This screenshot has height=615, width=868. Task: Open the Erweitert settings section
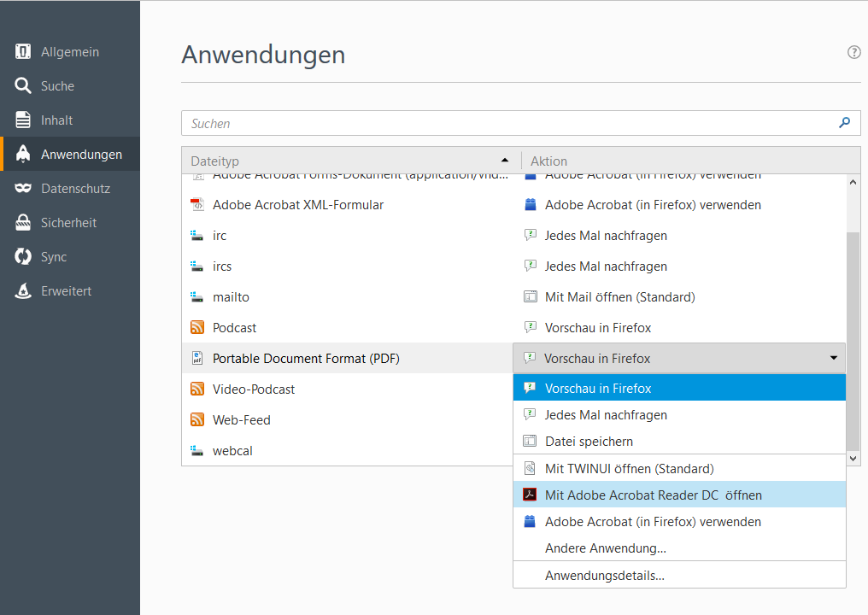click(70, 291)
